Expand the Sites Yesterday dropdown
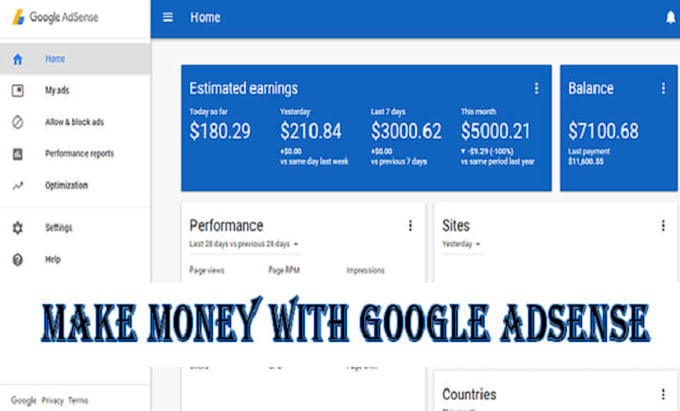 pos(461,244)
